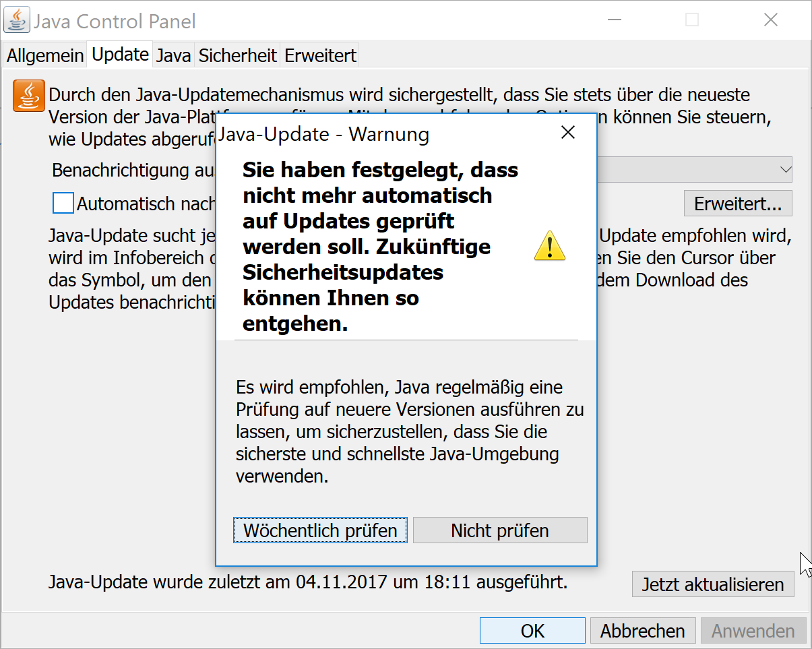The width and height of the screenshot is (812, 649).
Task: Maximize the Java Control Panel window
Action: click(x=692, y=20)
